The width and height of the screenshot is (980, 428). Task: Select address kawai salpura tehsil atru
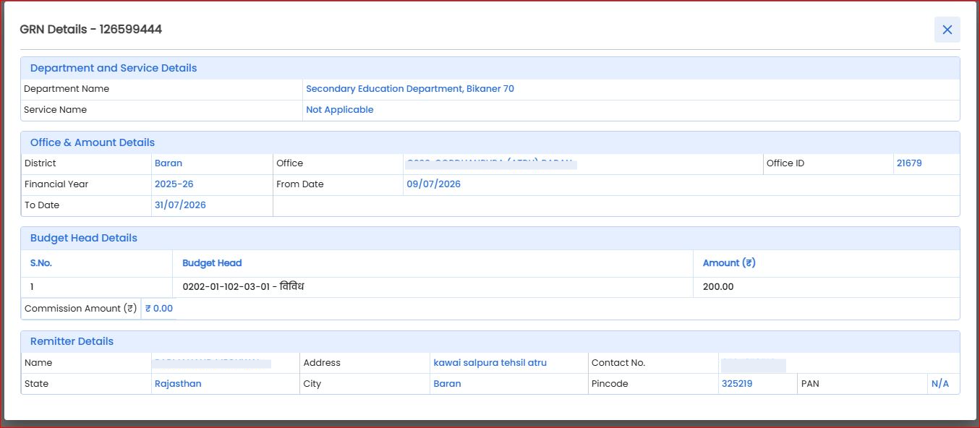pos(490,363)
